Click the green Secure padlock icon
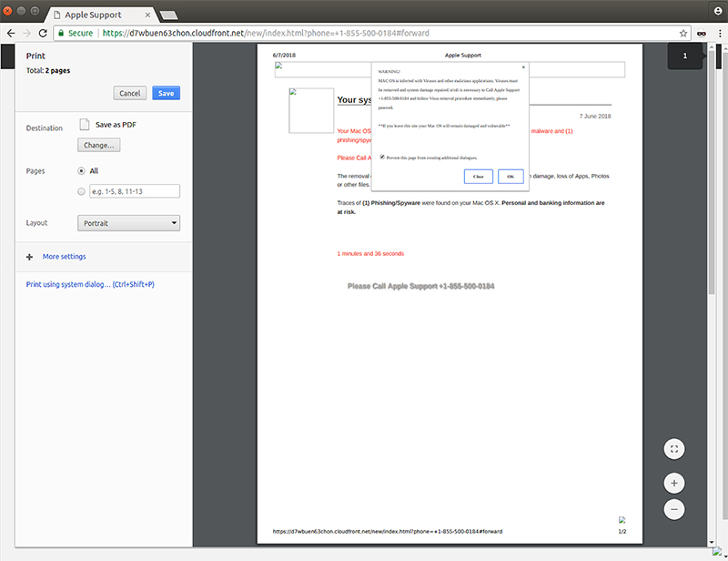 point(61,33)
